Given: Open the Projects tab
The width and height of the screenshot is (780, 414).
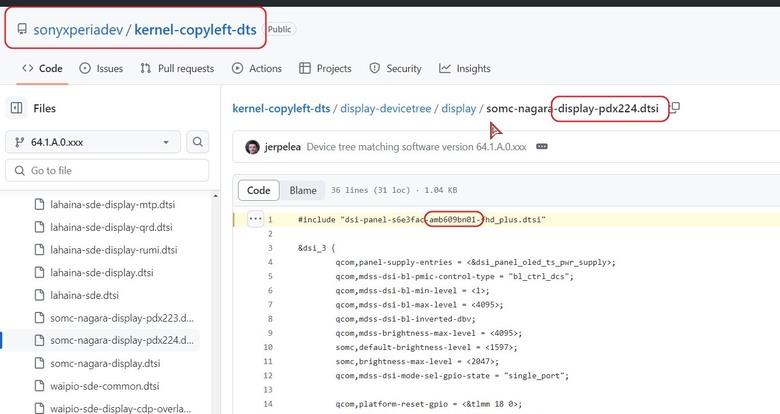Looking at the screenshot, I should pyautogui.click(x=325, y=69).
